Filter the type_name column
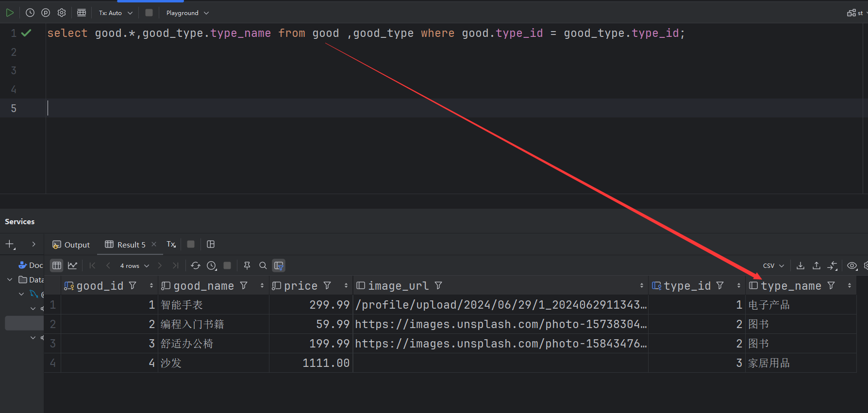 831,286
